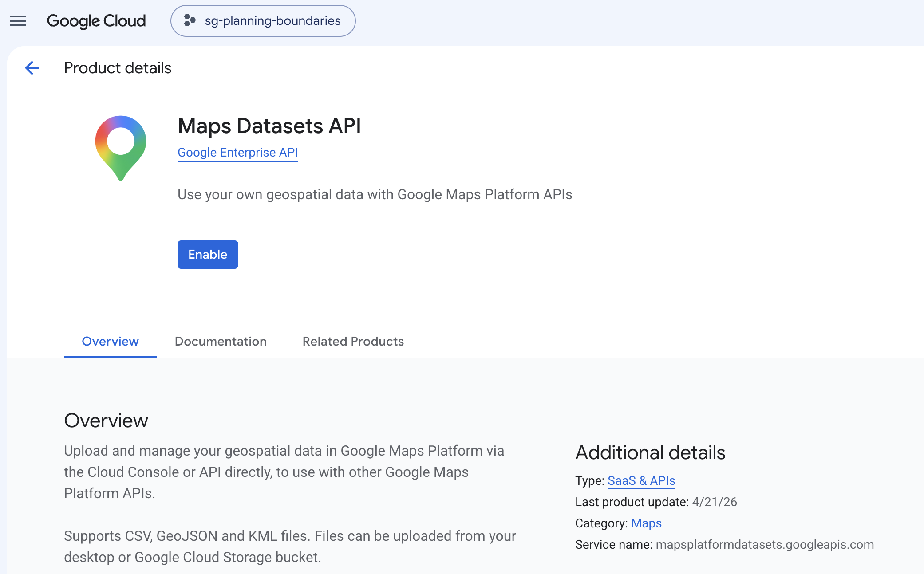The image size is (924, 574).
Task: Click the 'Use your own geospatial data' tagline
Action: click(x=375, y=194)
